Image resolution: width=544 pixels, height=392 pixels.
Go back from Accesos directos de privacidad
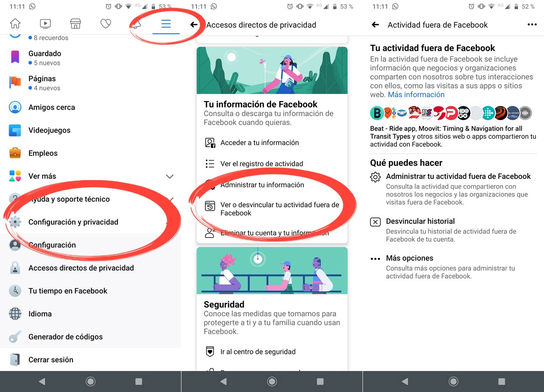[x=194, y=25]
